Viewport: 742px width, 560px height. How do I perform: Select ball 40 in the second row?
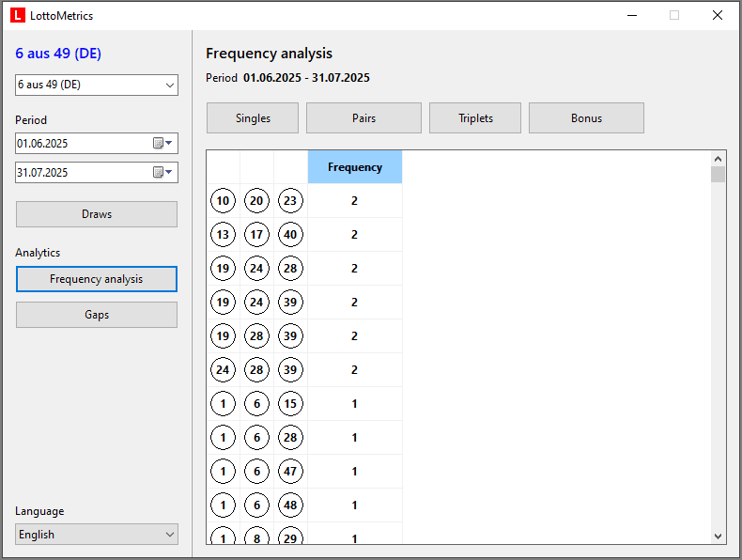click(x=290, y=234)
